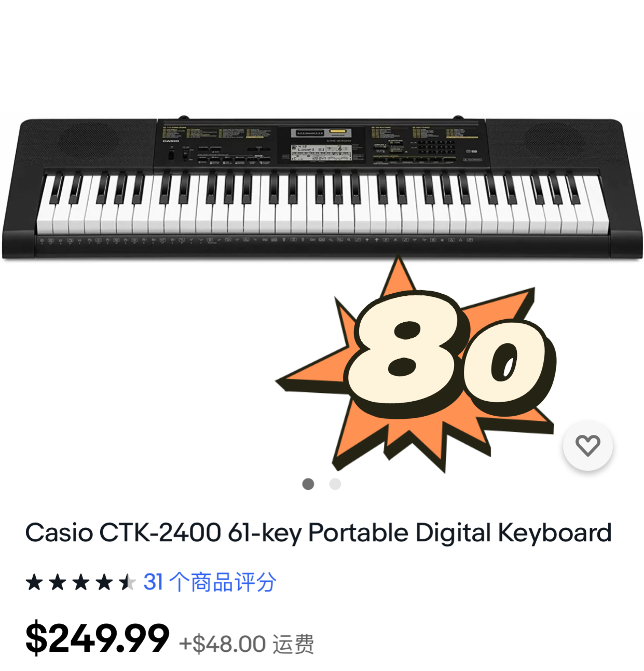Click the CASIO logo on the keyboard

171,141
